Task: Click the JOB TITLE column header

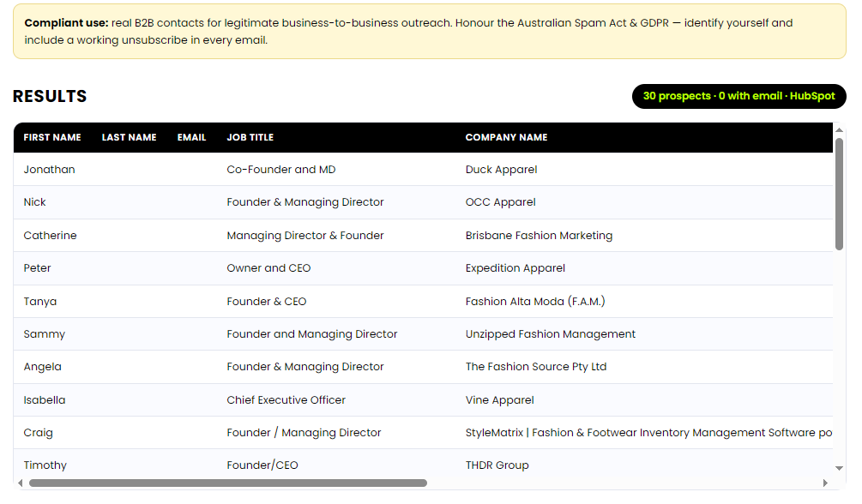Action: pyautogui.click(x=250, y=137)
